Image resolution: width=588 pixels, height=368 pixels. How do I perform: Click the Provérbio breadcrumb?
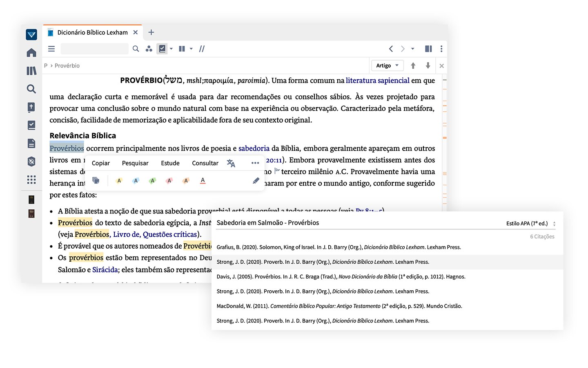[x=67, y=65]
